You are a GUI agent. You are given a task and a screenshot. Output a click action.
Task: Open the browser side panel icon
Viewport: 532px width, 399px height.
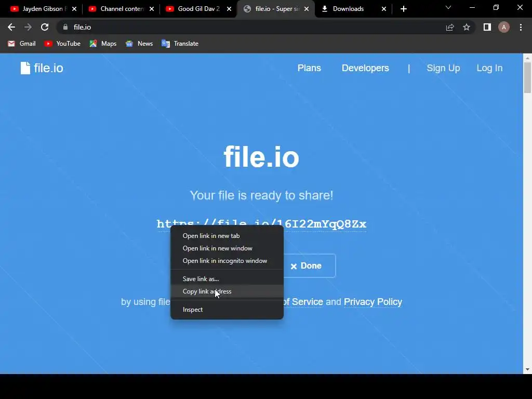[487, 27]
